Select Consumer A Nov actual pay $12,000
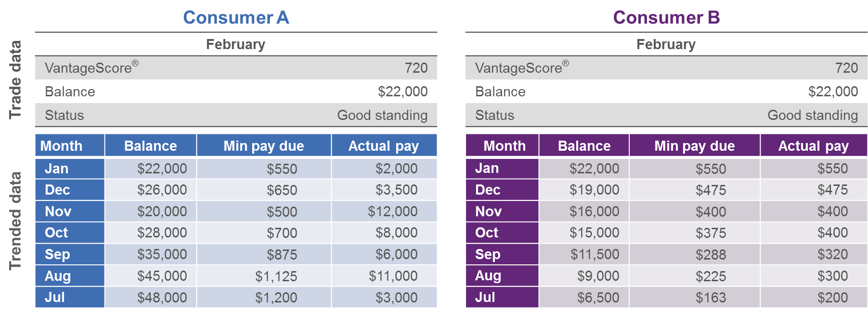 (392, 211)
